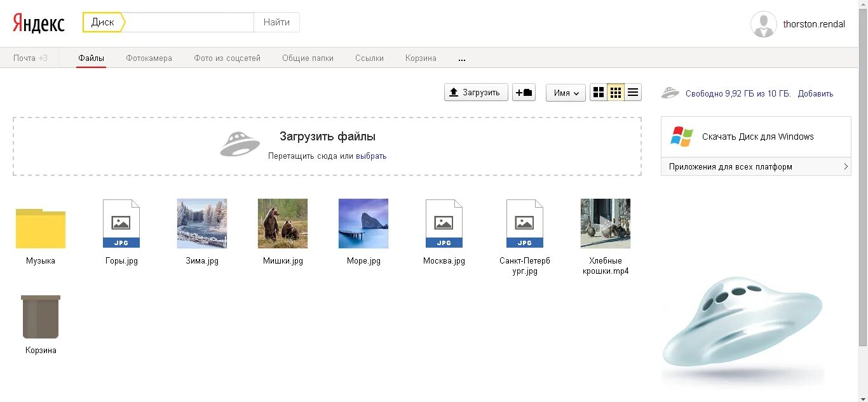The width and height of the screenshot is (868, 402).
Task: Click the Загрузить upload button
Action: [476, 93]
